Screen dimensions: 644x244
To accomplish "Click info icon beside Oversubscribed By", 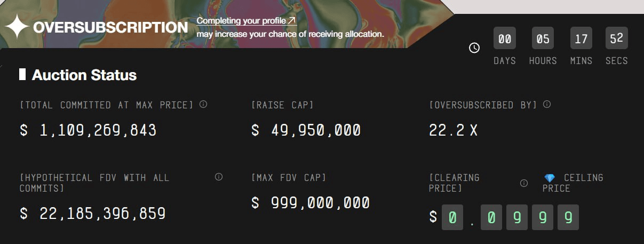I will pyautogui.click(x=546, y=105).
